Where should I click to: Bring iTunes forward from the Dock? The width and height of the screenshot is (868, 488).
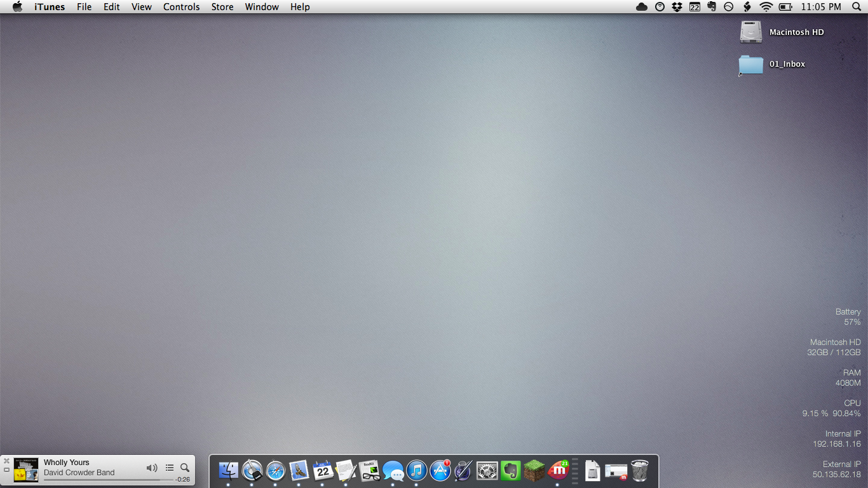pos(417,471)
